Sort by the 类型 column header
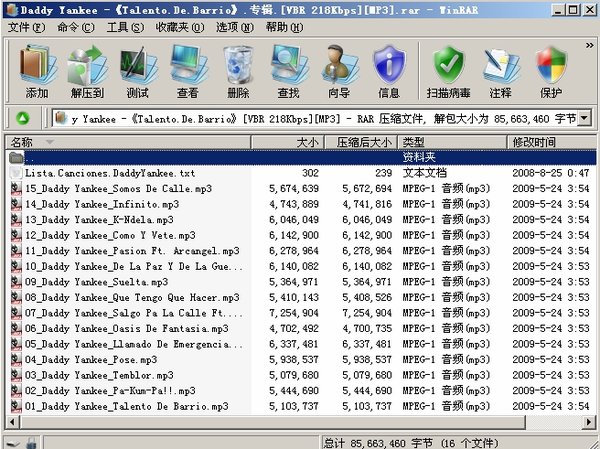Screen dimensions: 600x449 click(452, 142)
